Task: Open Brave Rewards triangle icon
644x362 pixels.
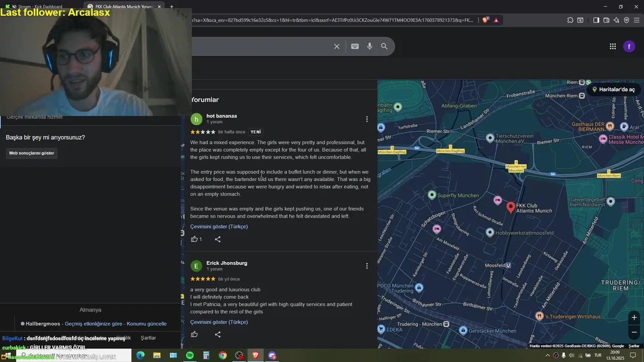Action: pyautogui.click(x=496, y=20)
